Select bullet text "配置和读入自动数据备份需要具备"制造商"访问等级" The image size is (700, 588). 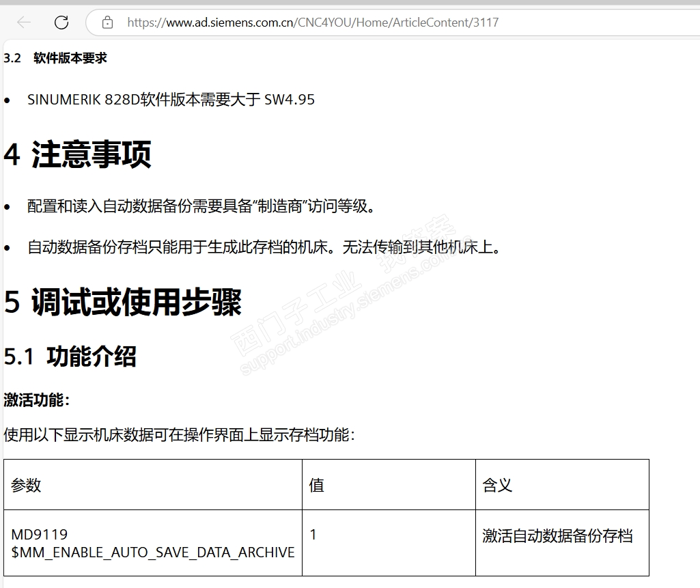pyautogui.click(x=201, y=206)
